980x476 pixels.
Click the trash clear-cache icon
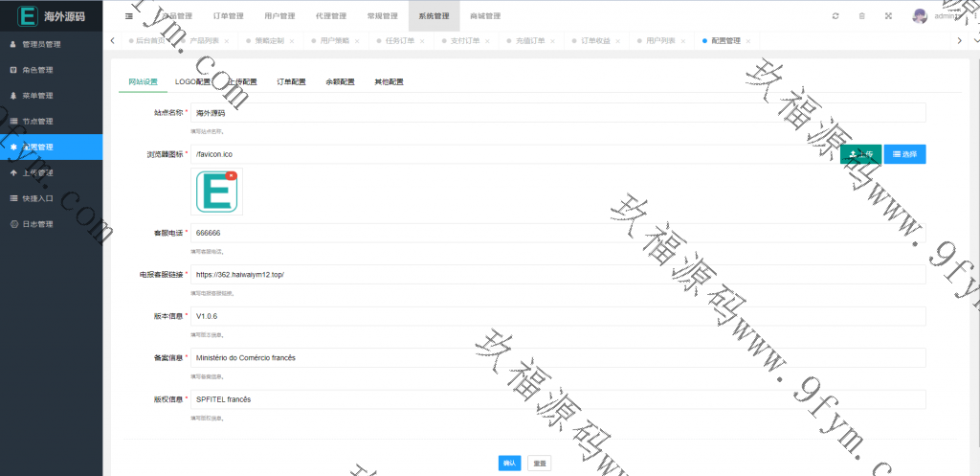pos(861,16)
